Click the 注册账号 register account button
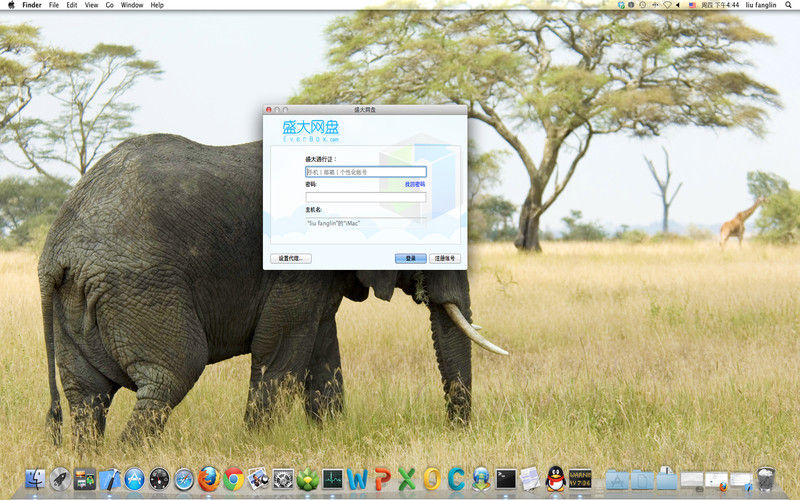This screenshot has width=800, height=500. tap(445, 259)
